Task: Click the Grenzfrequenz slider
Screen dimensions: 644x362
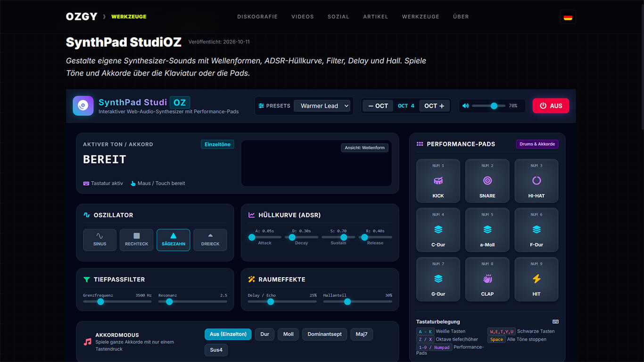Action: tap(117, 302)
